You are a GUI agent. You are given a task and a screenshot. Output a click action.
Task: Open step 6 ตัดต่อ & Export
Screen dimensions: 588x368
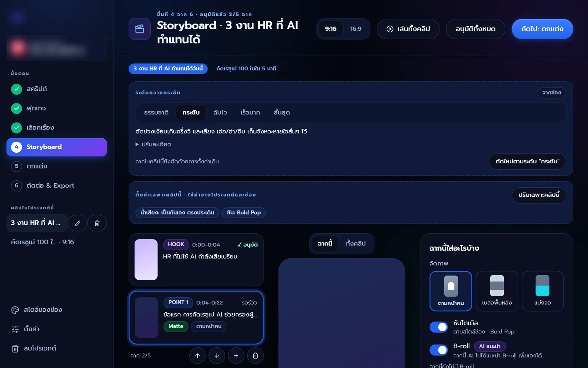(57, 185)
